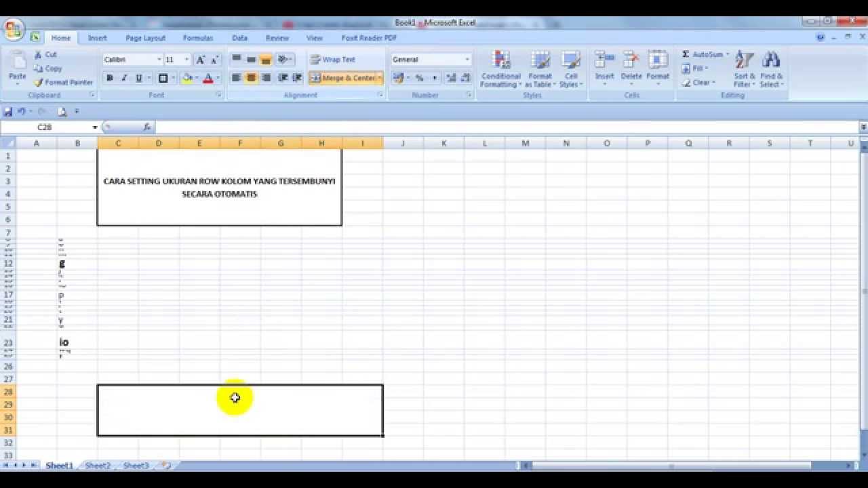Switch to the Foxit Reader PDF tab
Viewport: 868px width, 488px height.
(369, 38)
